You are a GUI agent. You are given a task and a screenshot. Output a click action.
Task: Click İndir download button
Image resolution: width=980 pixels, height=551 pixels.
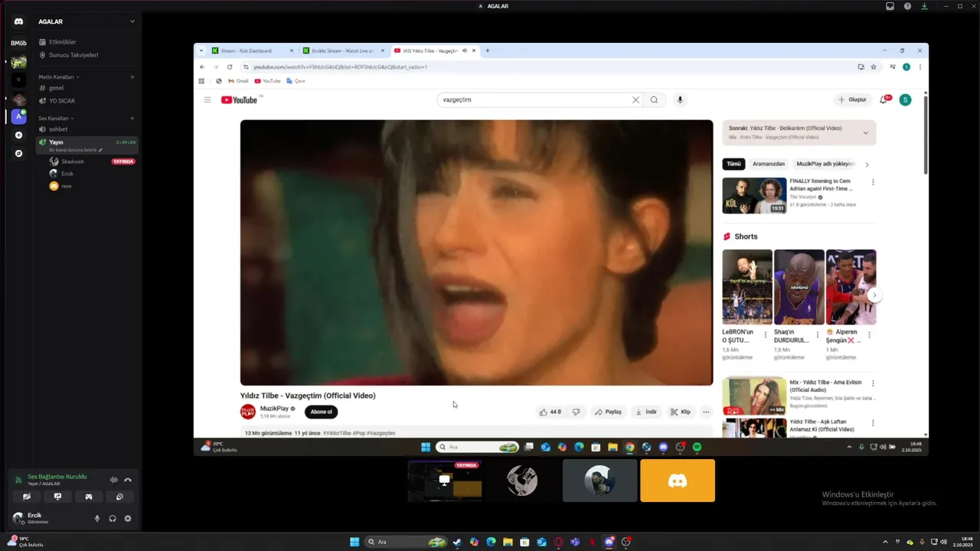coord(646,412)
